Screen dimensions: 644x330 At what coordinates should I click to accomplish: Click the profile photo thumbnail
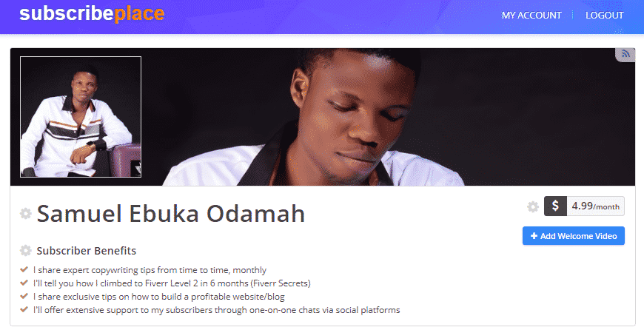click(x=81, y=117)
